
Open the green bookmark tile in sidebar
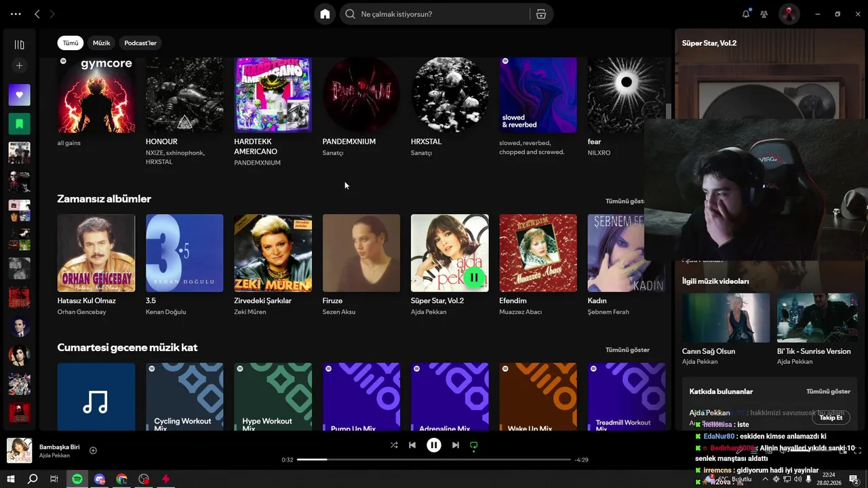19,124
